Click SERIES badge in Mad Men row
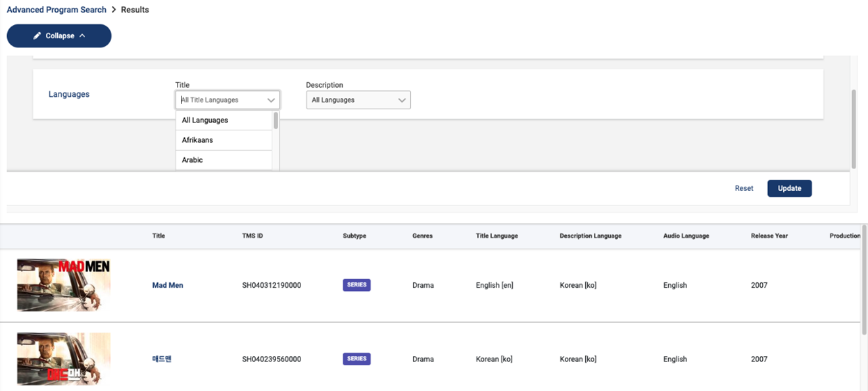The height and width of the screenshot is (391, 868). tap(356, 285)
